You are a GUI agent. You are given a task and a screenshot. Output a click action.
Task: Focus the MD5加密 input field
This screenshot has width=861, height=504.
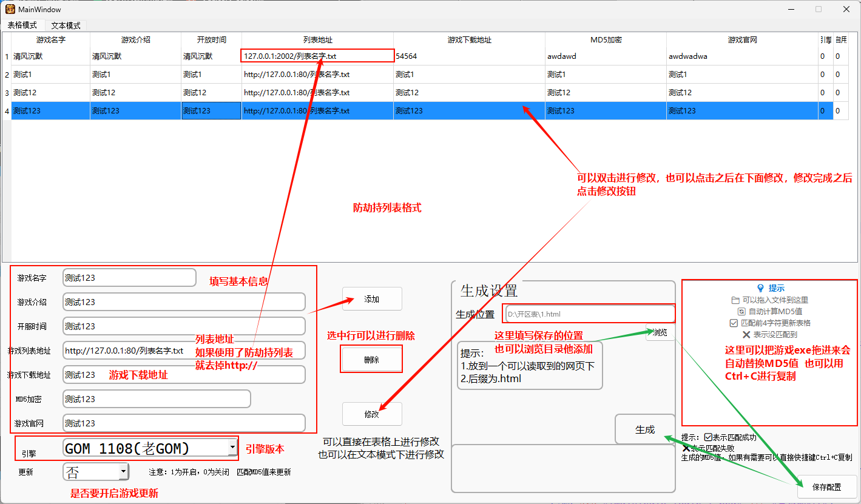pos(157,399)
